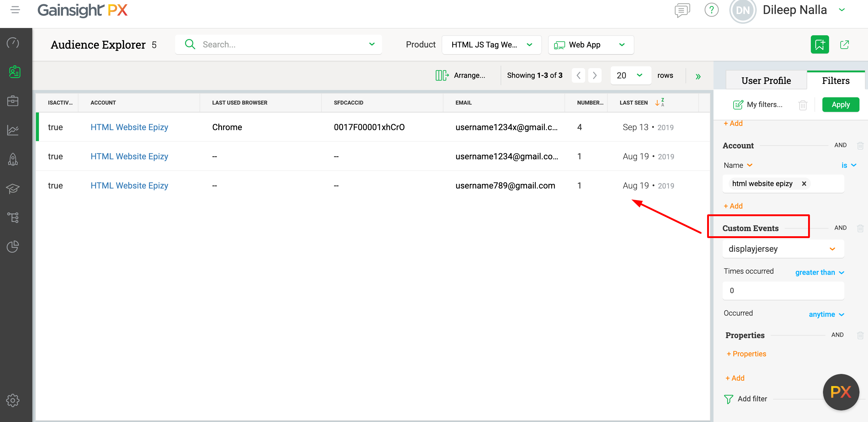Sort by LAST USED BROWSER column header
The height and width of the screenshot is (422, 868).
(x=240, y=103)
